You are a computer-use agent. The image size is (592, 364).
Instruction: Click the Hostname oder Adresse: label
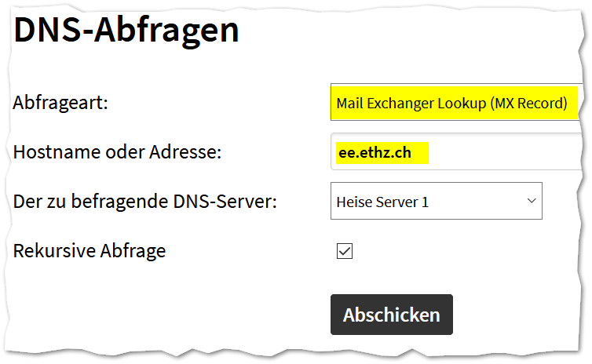(x=117, y=152)
